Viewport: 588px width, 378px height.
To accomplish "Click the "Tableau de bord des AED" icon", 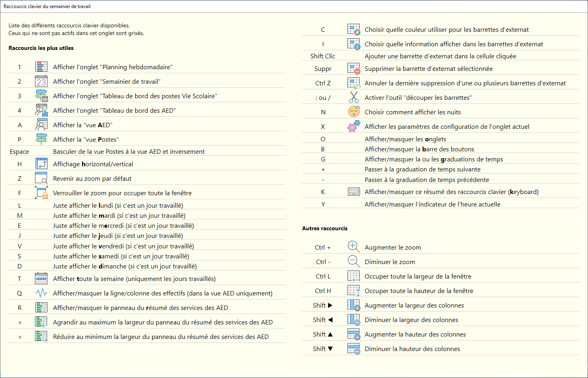I will pyautogui.click(x=41, y=110).
